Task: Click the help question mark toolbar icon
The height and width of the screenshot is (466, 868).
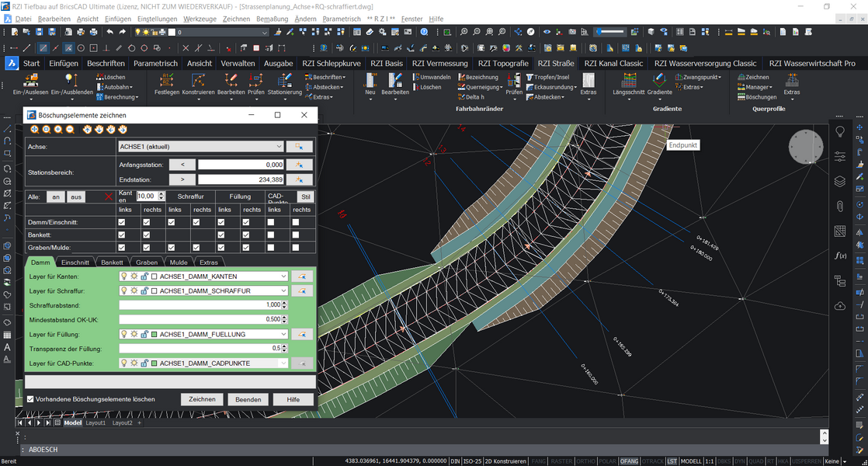Action: point(424,32)
